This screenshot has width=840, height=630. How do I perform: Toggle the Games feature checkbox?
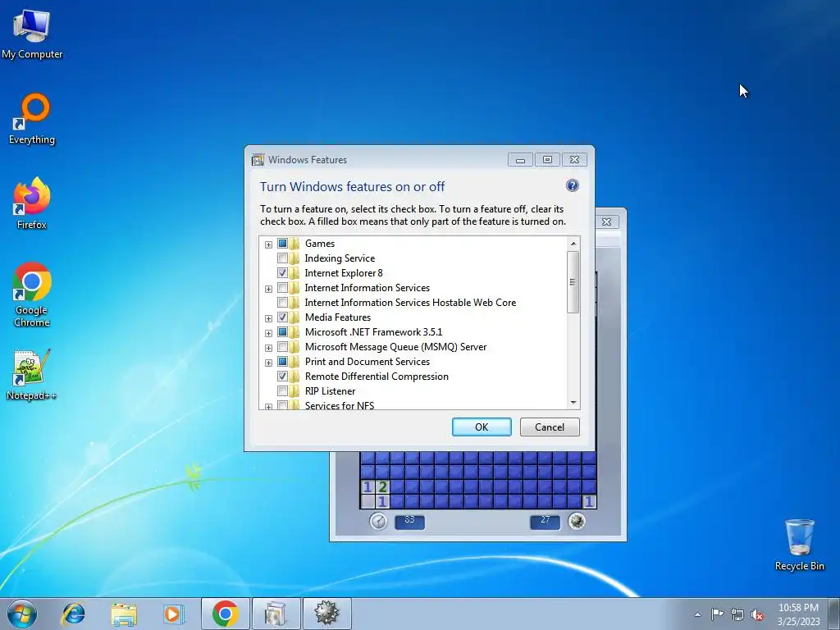[x=282, y=243]
